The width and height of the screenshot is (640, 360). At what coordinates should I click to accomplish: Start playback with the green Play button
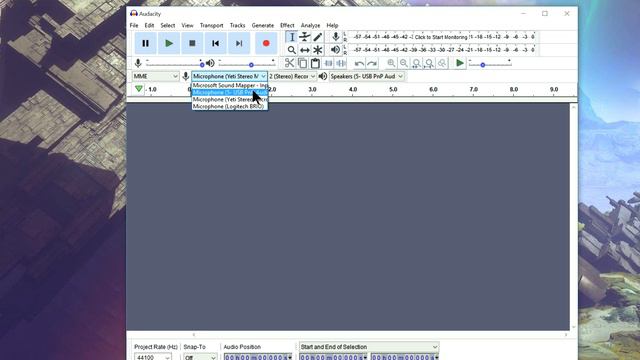(x=169, y=43)
